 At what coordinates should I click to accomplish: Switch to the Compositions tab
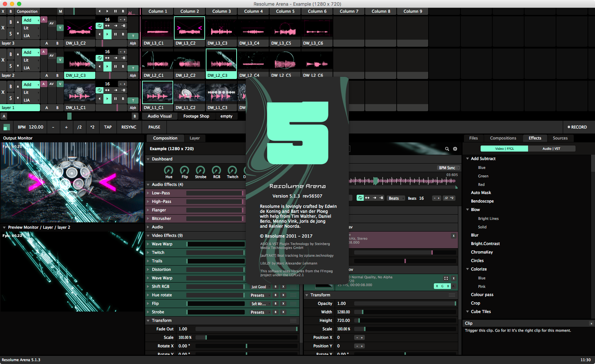click(503, 138)
